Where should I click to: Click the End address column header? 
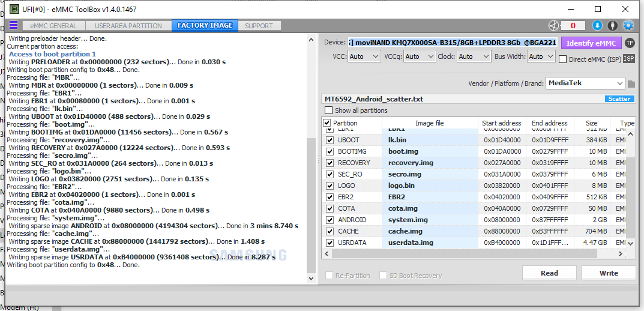550,123
